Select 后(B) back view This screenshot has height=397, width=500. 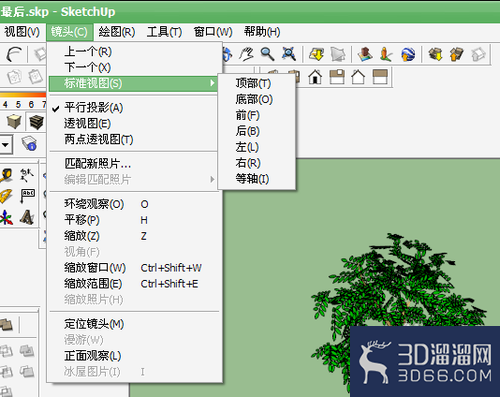[x=257, y=131]
